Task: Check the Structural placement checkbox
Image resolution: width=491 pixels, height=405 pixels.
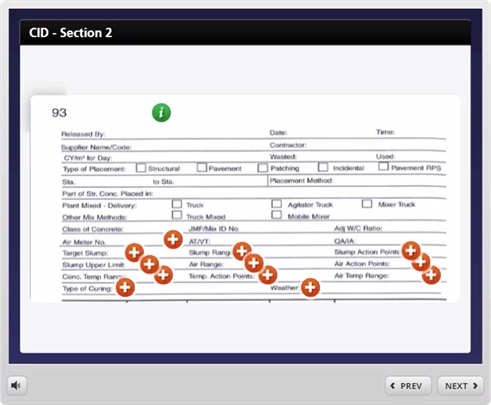Action: coord(141,168)
